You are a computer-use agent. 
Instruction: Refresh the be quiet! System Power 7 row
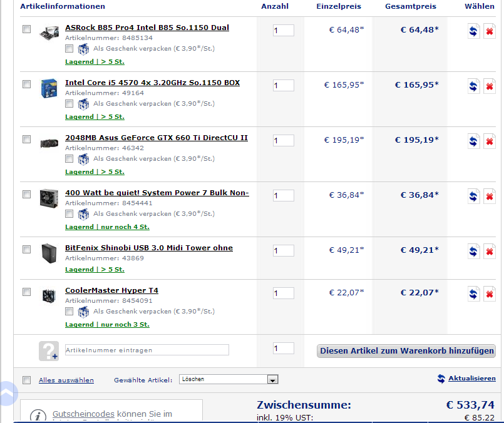pyautogui.click(x=473, y=196)
